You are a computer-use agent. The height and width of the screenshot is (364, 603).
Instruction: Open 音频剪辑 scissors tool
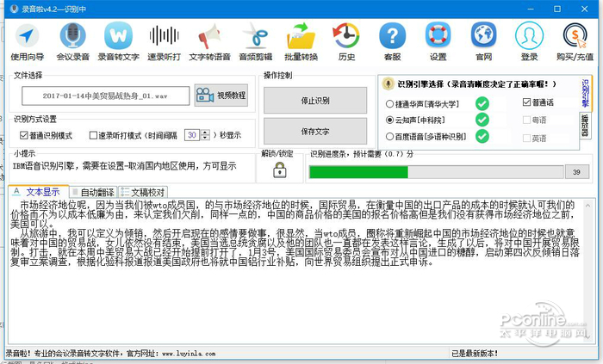click(255, 41)
